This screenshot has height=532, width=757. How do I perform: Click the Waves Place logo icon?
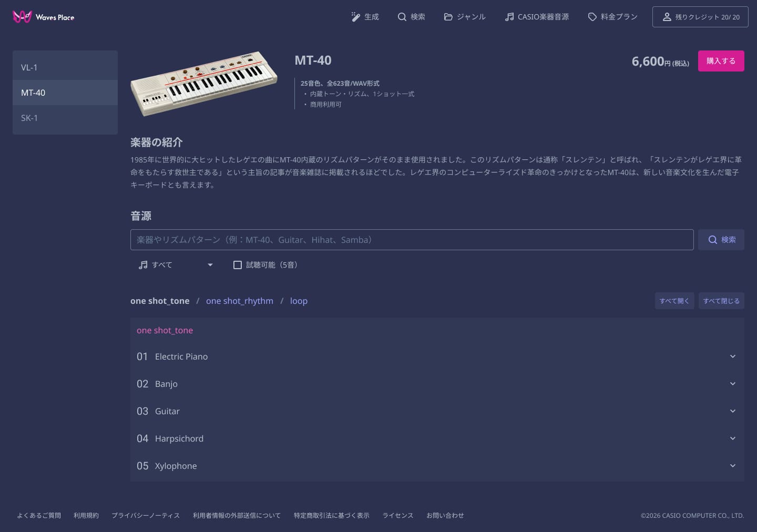click(22, 17)
